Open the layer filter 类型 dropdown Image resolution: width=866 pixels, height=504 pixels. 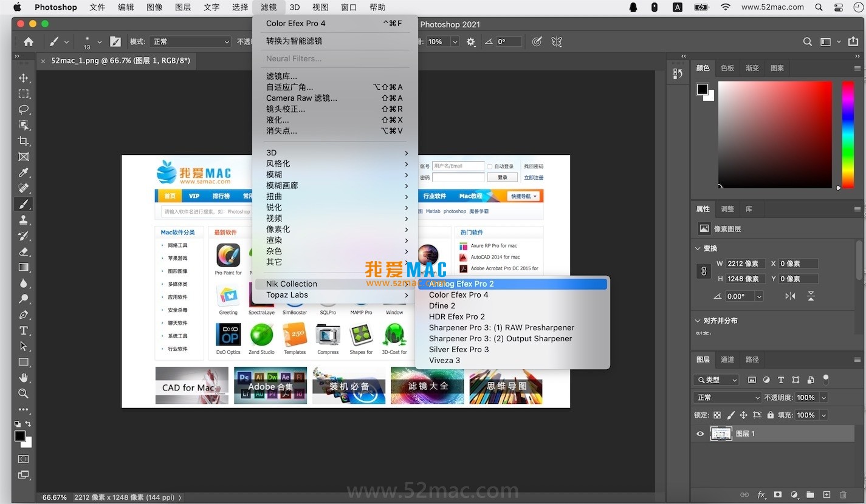pos(717,380)
